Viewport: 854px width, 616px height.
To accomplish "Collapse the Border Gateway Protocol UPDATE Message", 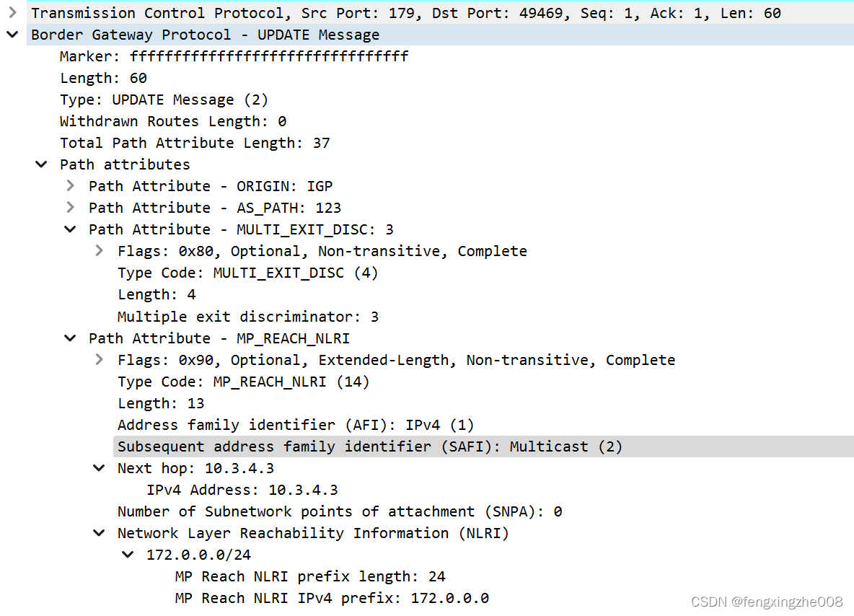I will [x=12, y=34].
